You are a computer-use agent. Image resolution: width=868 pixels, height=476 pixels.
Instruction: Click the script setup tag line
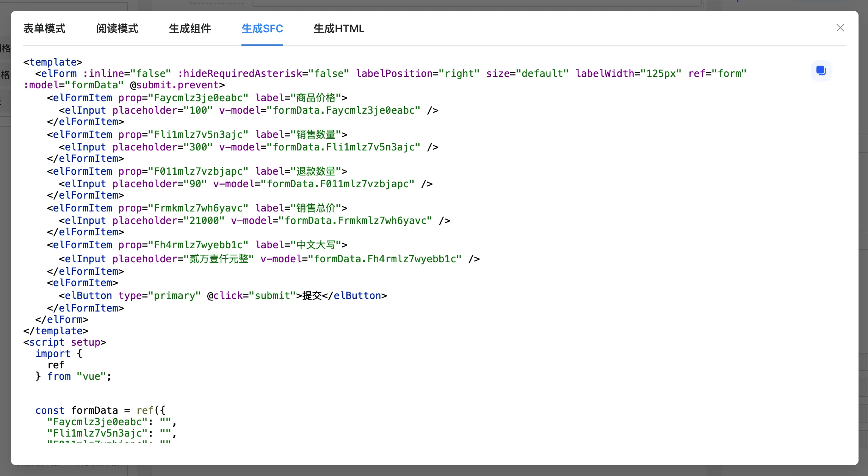click(x=64, y=342)
